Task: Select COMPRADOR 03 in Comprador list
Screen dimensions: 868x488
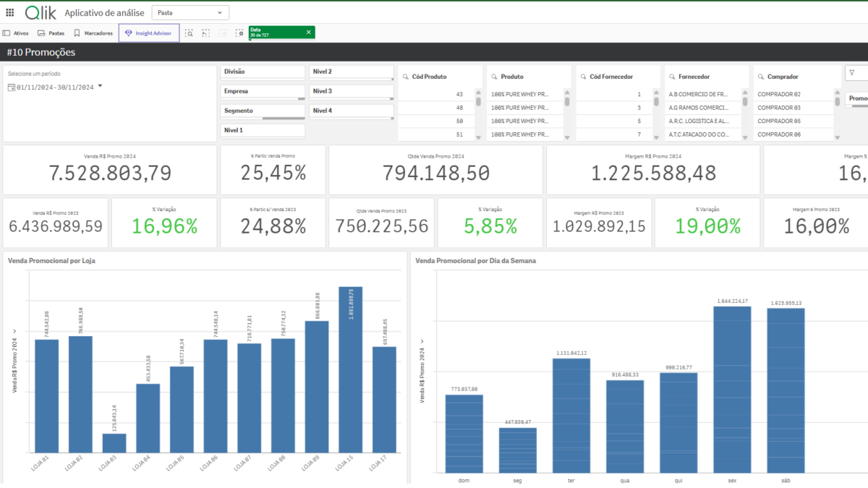Action: coord(778,108)
